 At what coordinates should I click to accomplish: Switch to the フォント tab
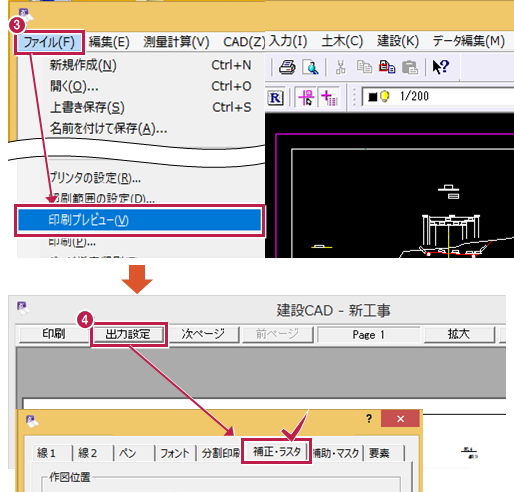[174, 453]
